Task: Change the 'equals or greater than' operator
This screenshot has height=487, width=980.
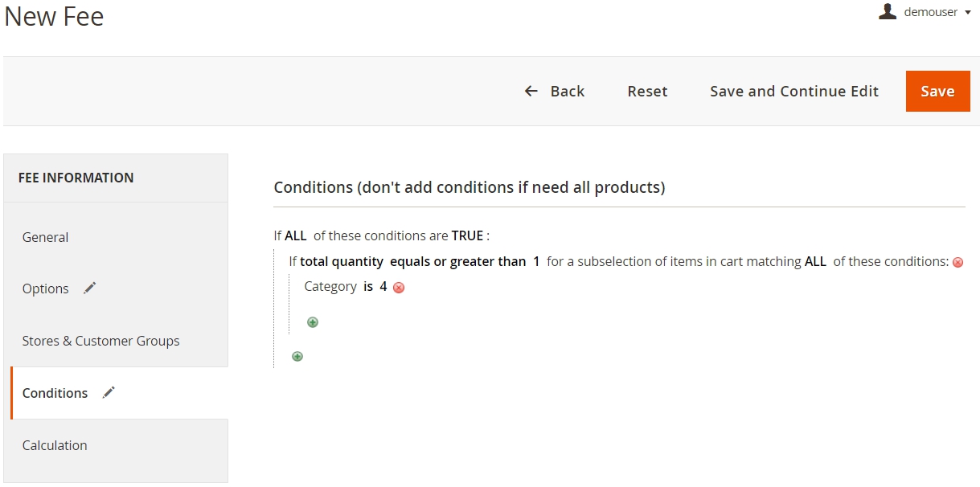Action: point(457,261)
